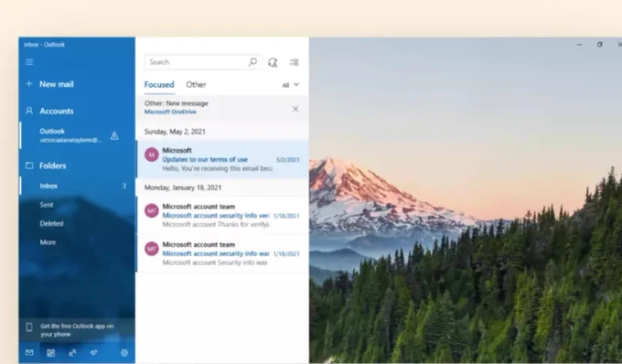This screenshot has width=622, height=364.
Task: Open To Do checkmark icon
Action: pyautogui.click(x=93, y=352)
